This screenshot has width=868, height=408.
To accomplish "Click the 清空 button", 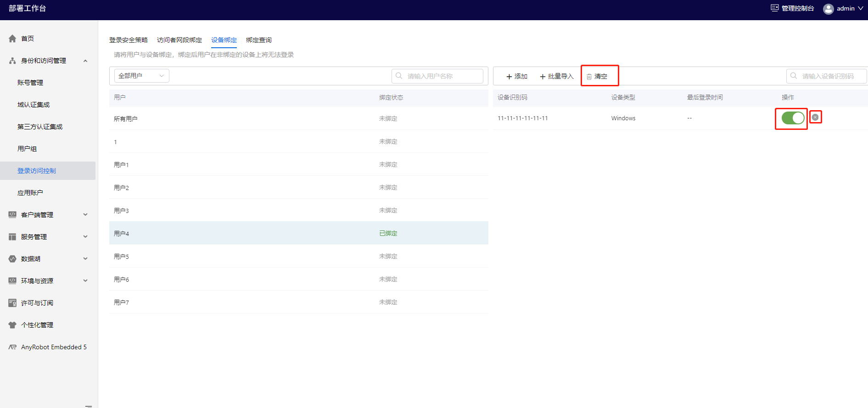I will coord(597,77).
